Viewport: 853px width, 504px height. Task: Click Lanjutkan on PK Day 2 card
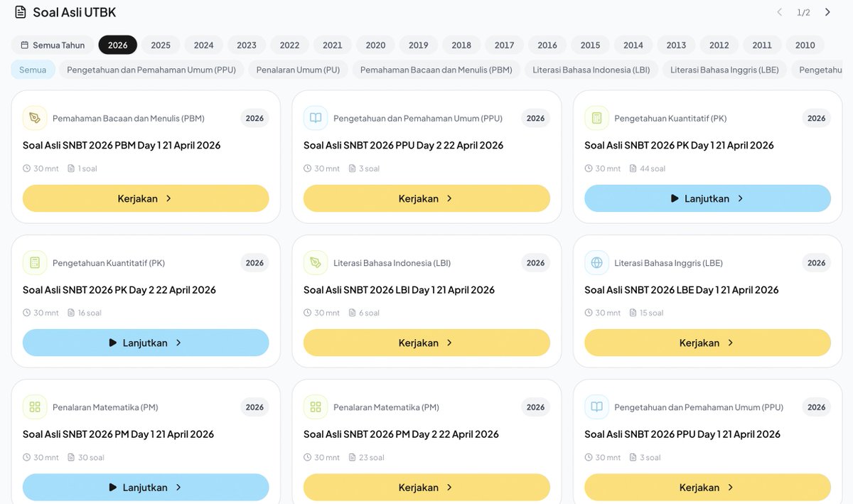(146, 343)
